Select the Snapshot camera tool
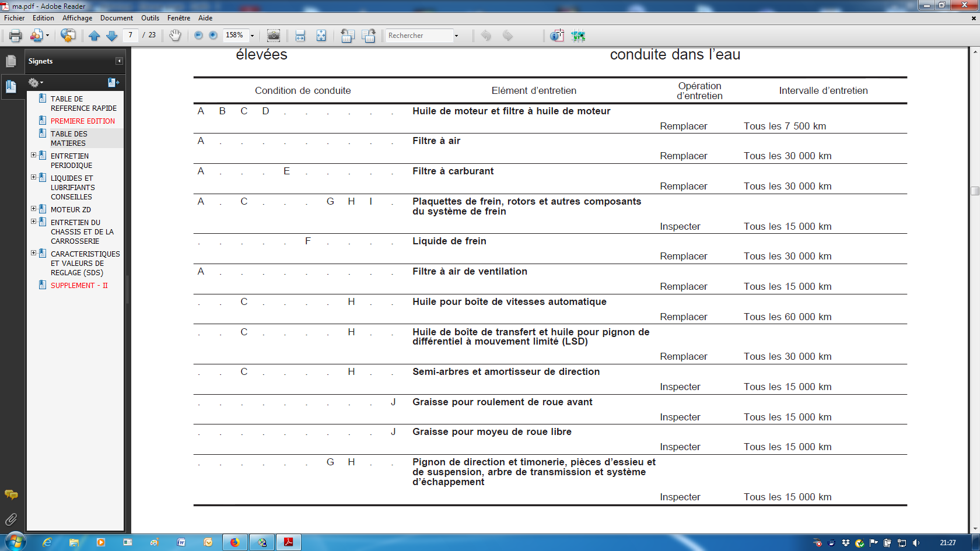 pos(274,36)
